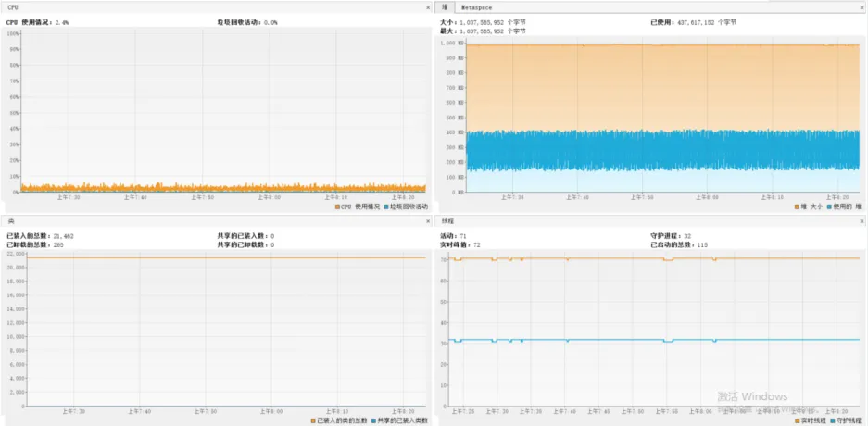Close the heap memory graph panel
Image resolution: width=868 pixels, height=426 pixels.
click(862, 7)
